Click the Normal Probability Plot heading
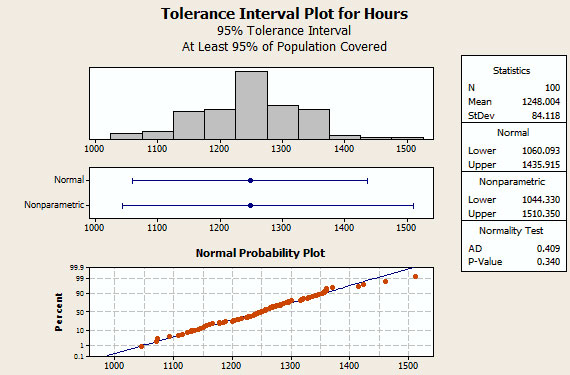The width and height of the screenshot is (570, 375). pyautogui.click(x=260, y=253)
